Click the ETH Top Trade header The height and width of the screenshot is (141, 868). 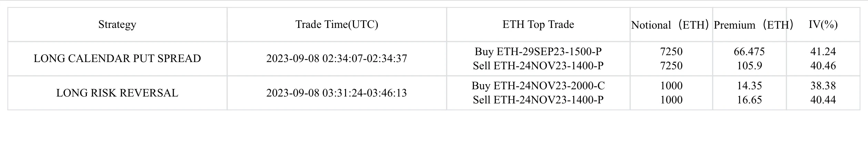coord(538,24)
